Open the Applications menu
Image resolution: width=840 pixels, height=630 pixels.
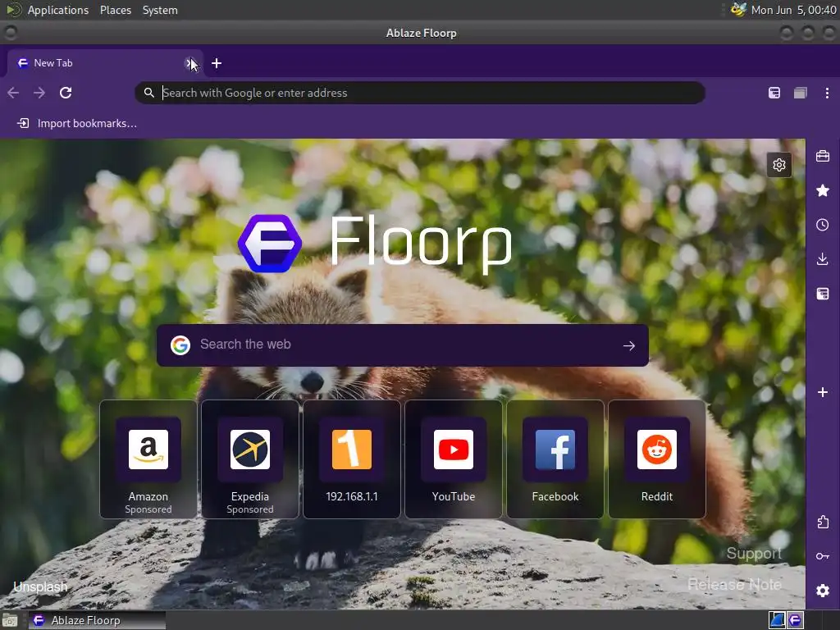(x=58, y=10)
